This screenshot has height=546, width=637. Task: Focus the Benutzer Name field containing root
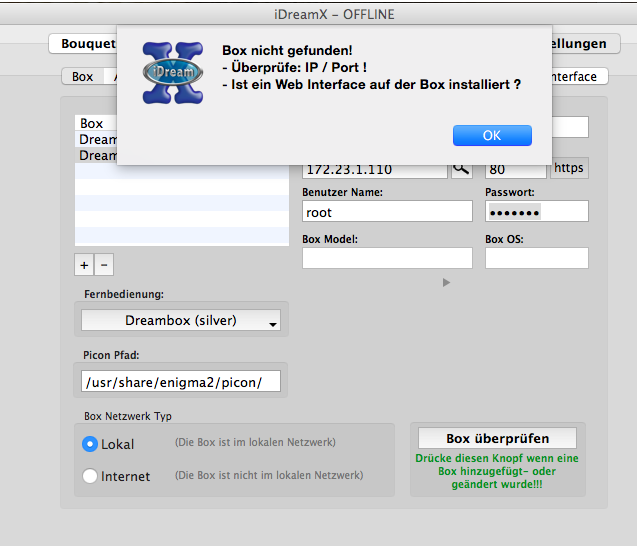coord(386,212)
